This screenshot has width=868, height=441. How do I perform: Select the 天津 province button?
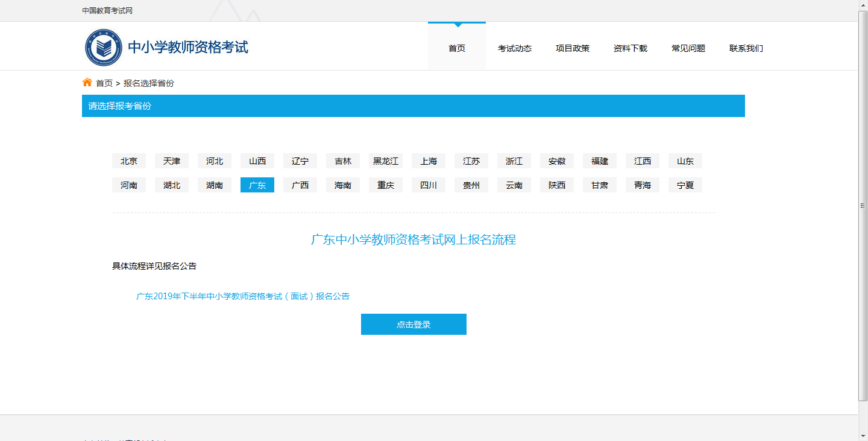[x=172, y=161]
